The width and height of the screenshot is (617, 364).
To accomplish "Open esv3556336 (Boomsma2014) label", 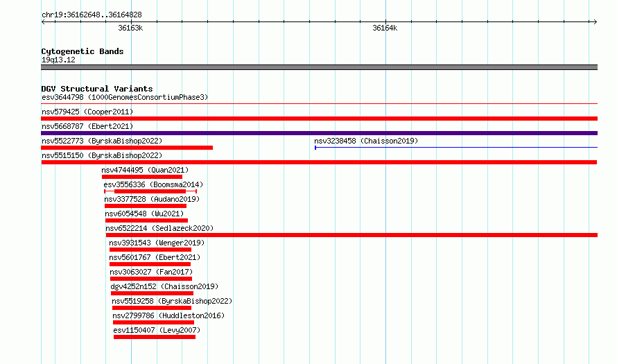I will (x=153, y=184).
